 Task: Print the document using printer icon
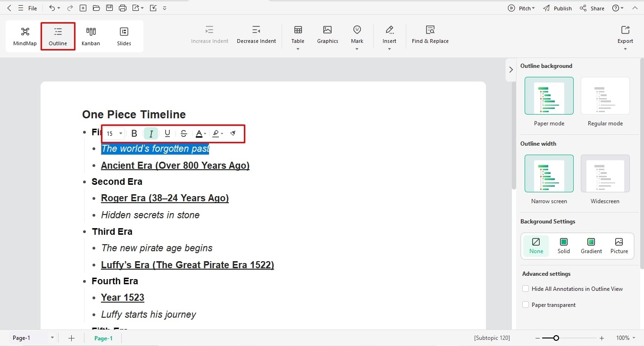coord(123,8)
